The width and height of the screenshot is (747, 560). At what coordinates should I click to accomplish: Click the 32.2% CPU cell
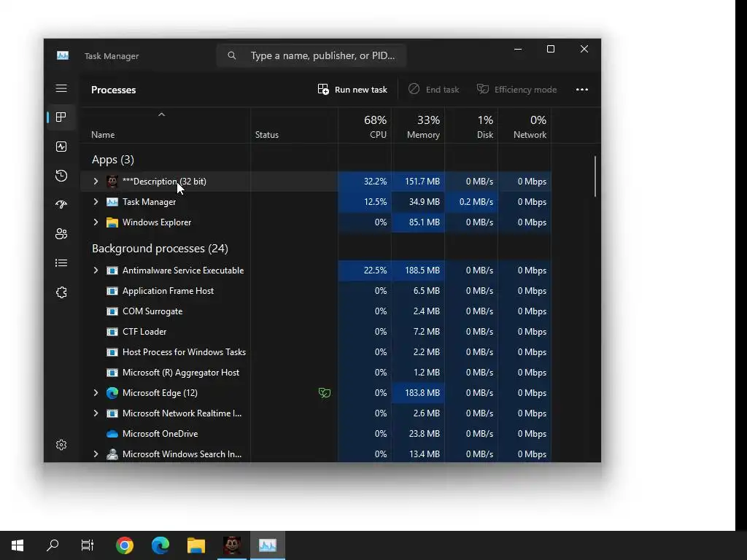click(x=365, y=182)
